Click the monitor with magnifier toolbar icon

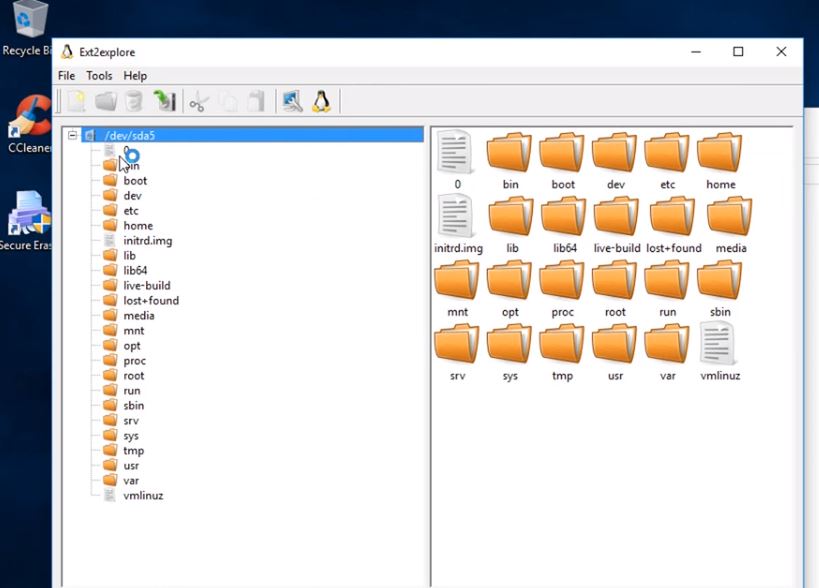292,101
